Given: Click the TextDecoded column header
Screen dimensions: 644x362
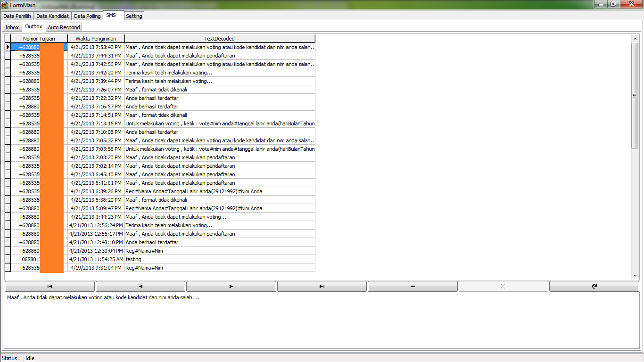Looking at the screenshot, I should pos(220,39).
